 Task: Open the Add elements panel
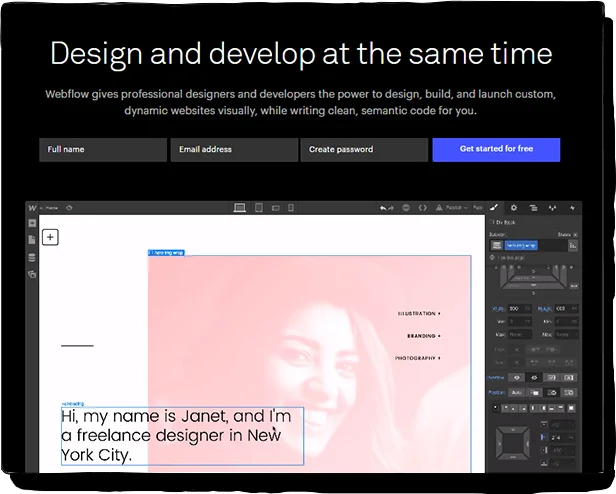(32, 223)
